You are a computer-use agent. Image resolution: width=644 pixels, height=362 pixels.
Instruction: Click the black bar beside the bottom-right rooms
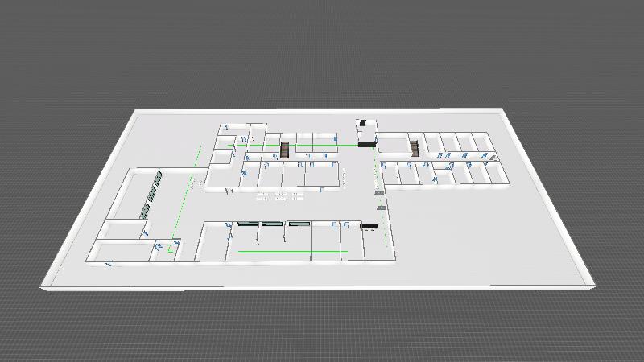(369, 225)
